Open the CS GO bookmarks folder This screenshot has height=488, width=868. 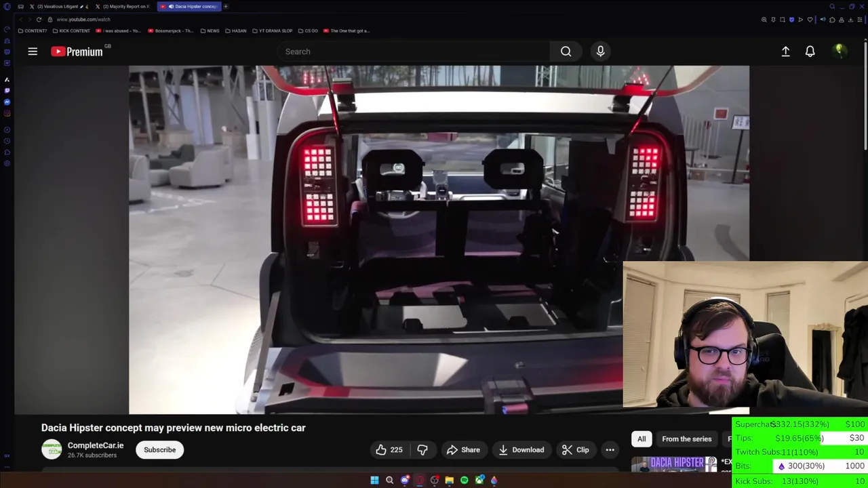(x=308, y=30)
